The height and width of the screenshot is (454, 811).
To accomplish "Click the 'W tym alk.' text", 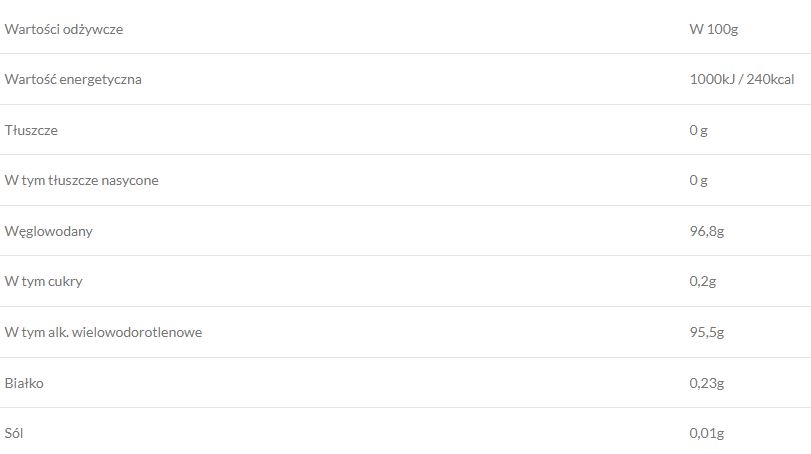I will point(38,332).
